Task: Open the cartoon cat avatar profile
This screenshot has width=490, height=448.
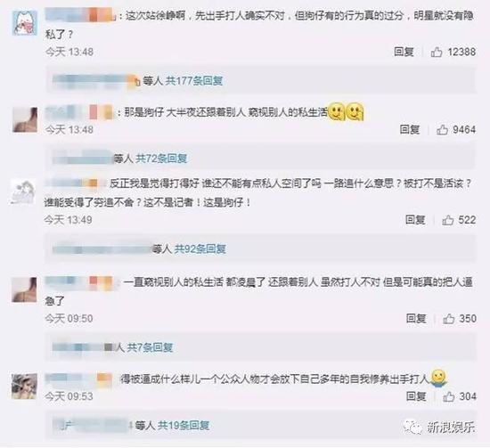Action: tap(25, 23)
